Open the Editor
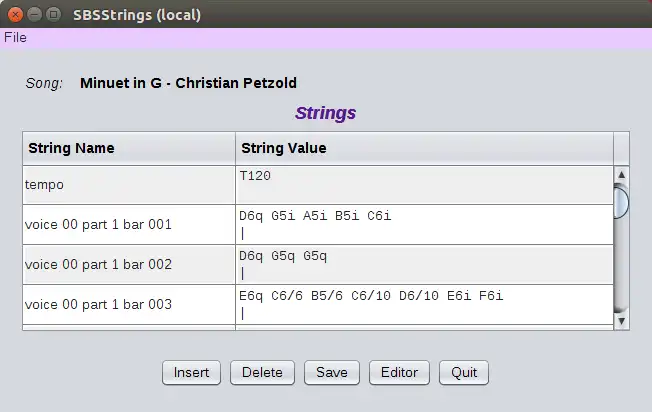 pyautogui.click(x=400, y=372)
